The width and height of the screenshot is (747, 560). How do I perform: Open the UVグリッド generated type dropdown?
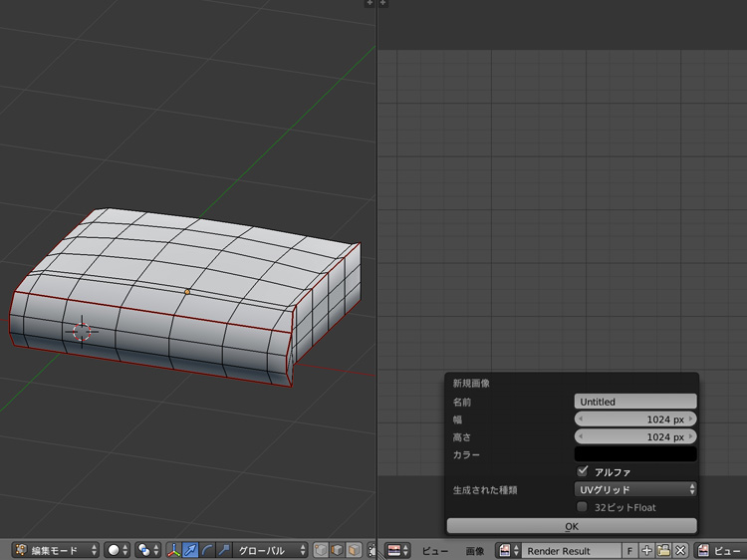pyautogui.click(x=635, y=489)
